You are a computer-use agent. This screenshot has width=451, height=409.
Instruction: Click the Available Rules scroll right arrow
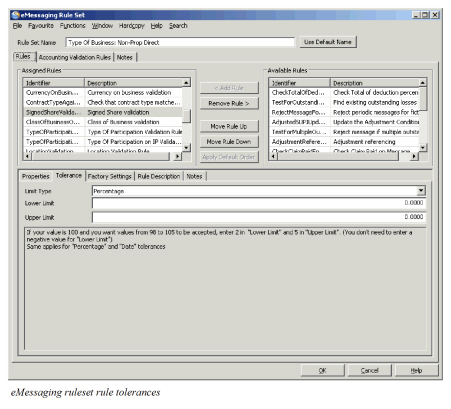414,156
